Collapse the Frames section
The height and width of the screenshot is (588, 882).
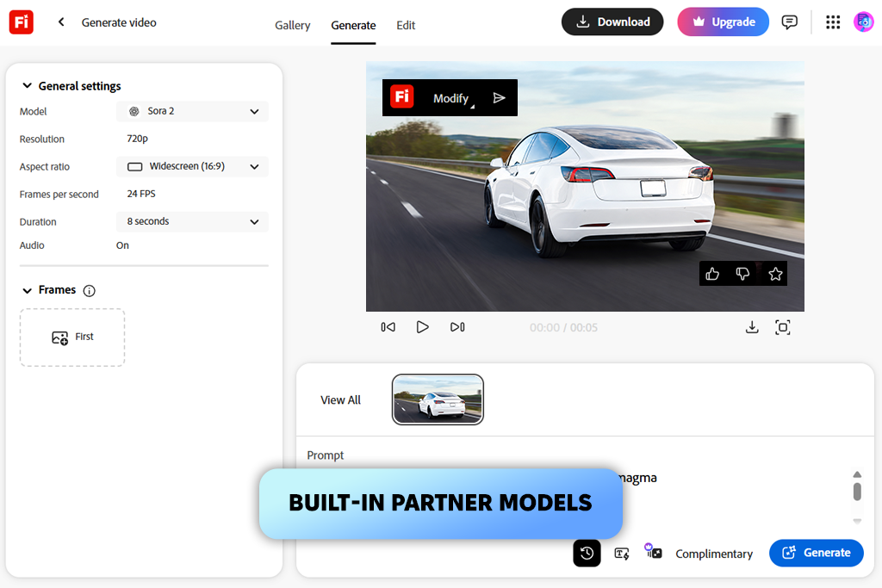click(27, 291)
